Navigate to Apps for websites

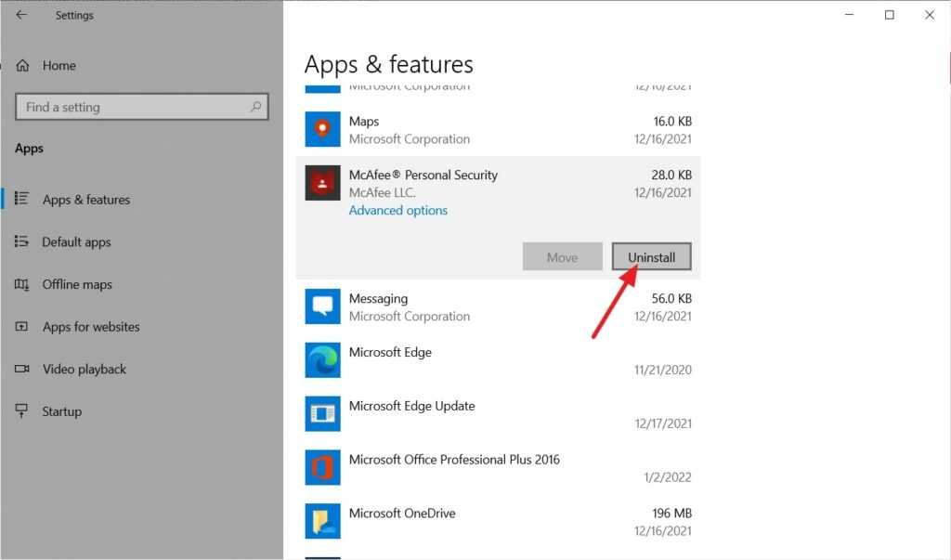(91, 327)
